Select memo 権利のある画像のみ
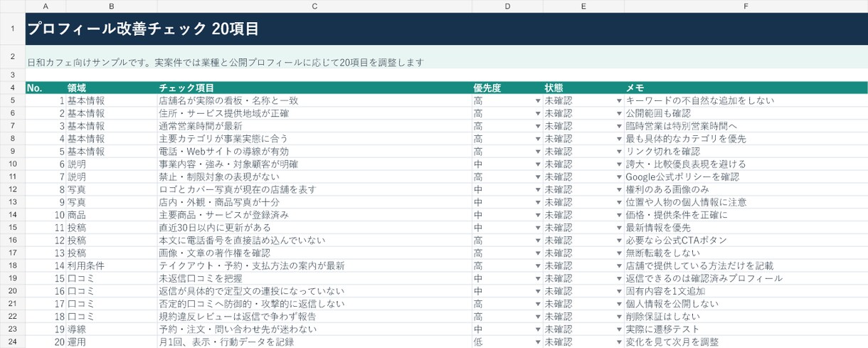Image resolution: width=868 pixels, height=348 pixels. [x=746, y=190]
